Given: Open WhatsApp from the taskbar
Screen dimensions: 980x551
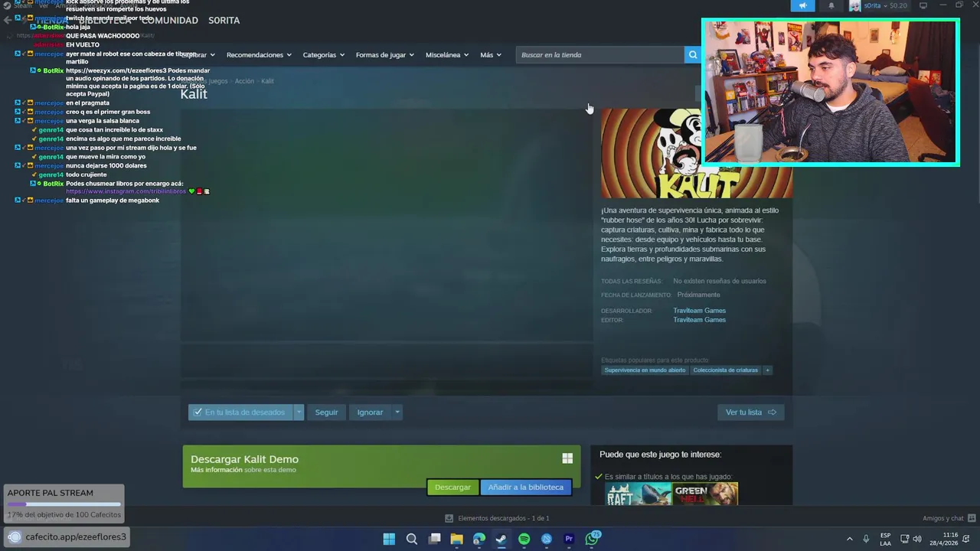Looking at the screenshot, I should pos(591,539).
